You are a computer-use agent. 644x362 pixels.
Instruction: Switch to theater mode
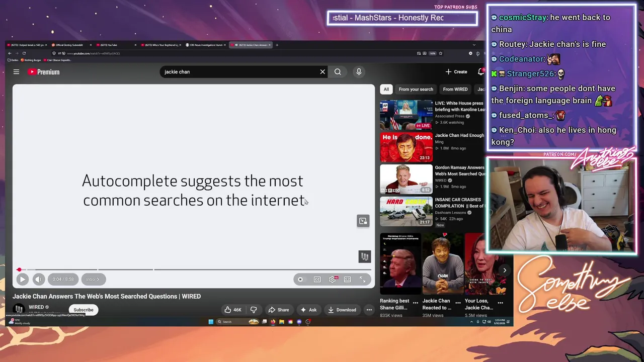point(347,280)
